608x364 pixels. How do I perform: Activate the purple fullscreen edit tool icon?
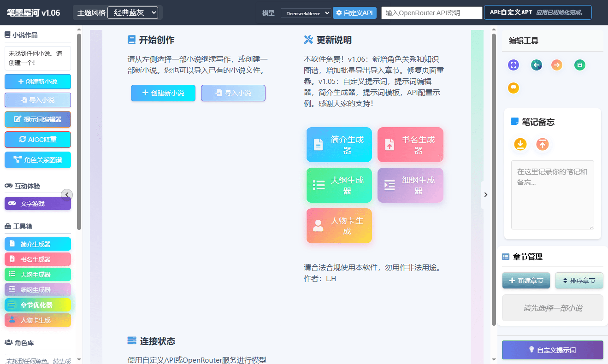[x=513, y=65]
